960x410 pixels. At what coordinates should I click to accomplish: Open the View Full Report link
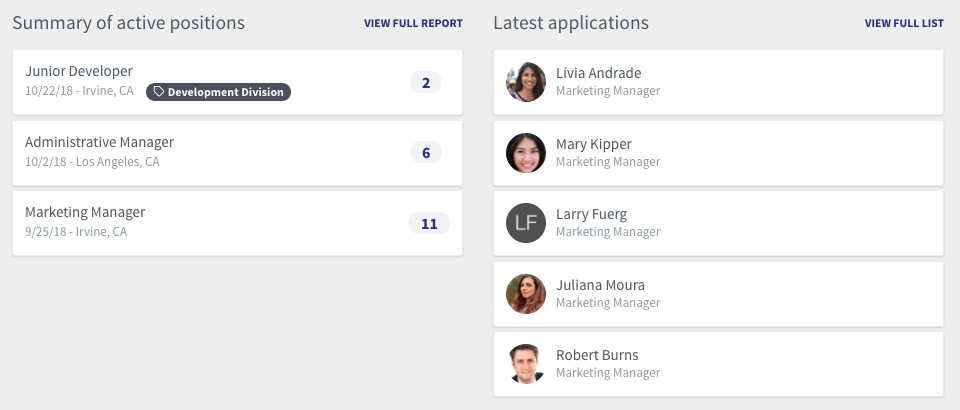coord(413,23)
